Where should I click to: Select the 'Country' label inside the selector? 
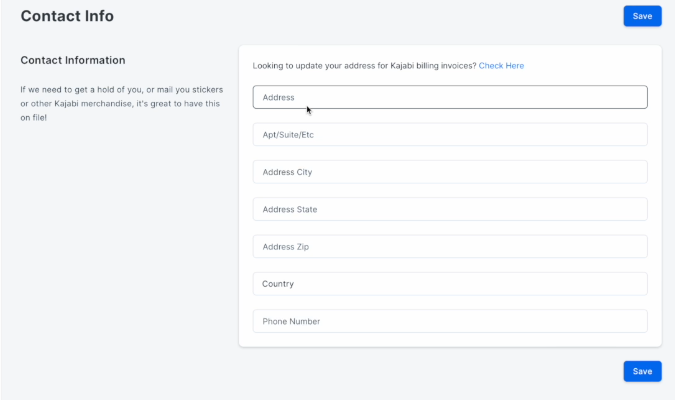pyautogui.click(x=278, y=284)
